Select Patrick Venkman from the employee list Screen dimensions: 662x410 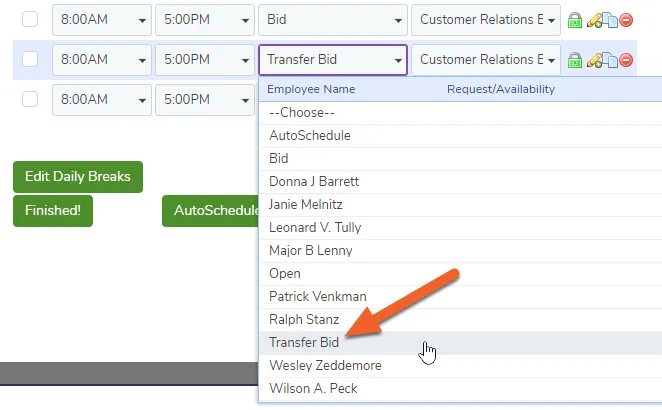point(460,297)
